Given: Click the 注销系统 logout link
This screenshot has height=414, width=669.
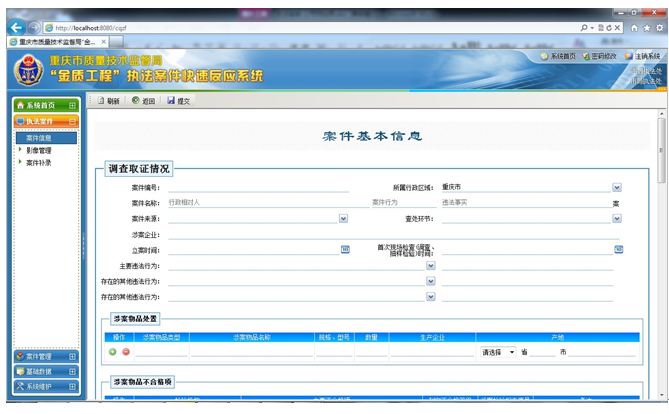Looking at the screenshot, I should [x=646, y=57].
